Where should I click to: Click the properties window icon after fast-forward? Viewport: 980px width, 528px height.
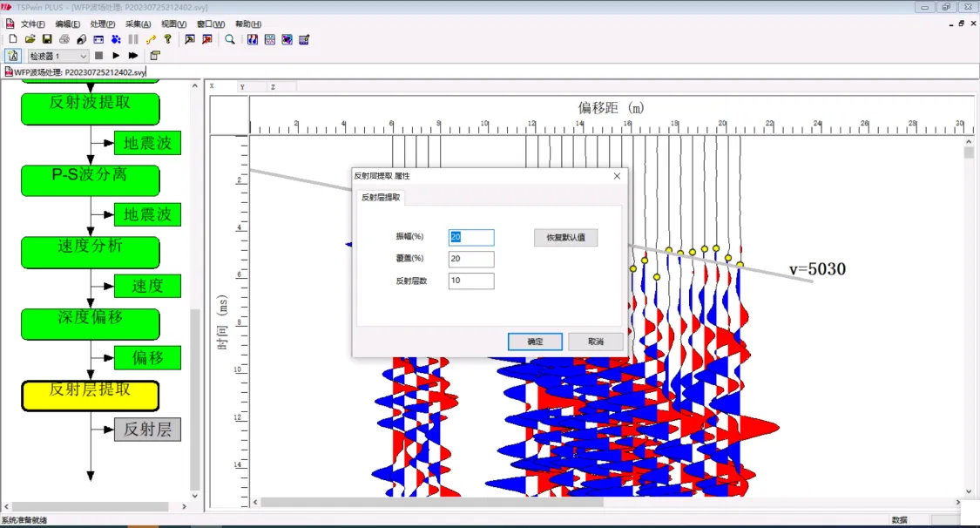155,56
